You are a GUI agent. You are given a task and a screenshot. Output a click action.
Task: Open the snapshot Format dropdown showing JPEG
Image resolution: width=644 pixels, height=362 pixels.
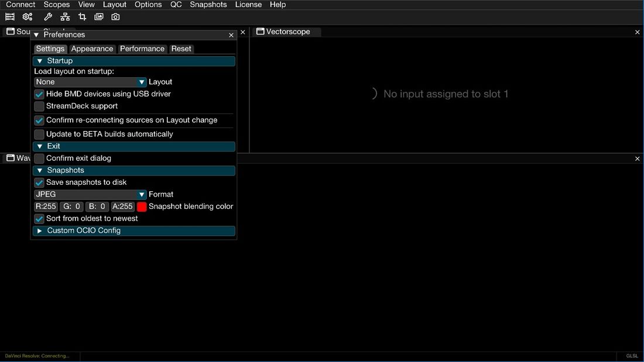tap(90, 195)
